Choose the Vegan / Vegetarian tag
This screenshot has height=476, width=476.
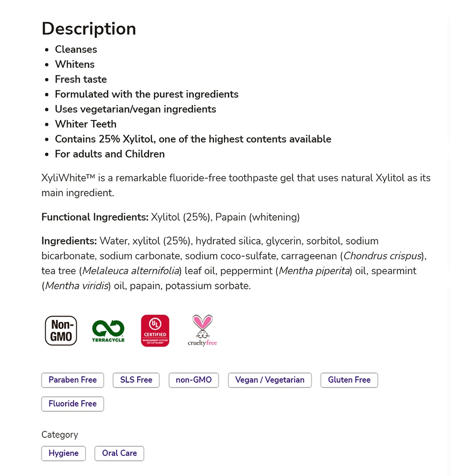(270, 380)
